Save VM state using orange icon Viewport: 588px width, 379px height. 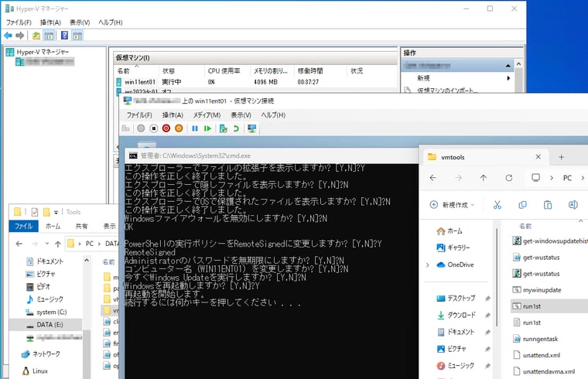(179, 128)
